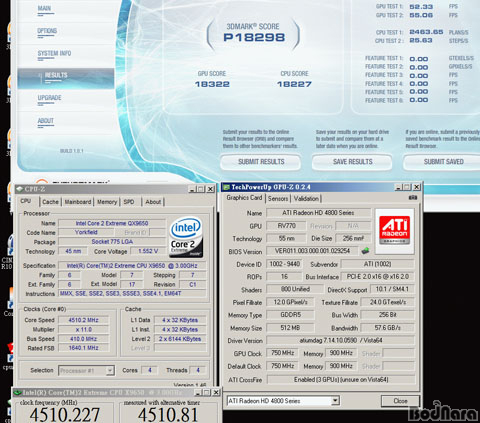Image resolution: width=480 pixels, height=423 pixels.
Task: Click the SAVE RESULTS button
Action: click(352, 162)
